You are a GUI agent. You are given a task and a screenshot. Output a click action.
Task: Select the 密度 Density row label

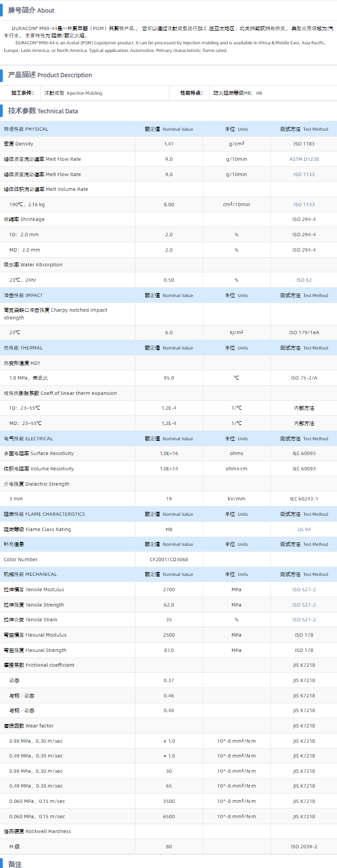[19, 144]
